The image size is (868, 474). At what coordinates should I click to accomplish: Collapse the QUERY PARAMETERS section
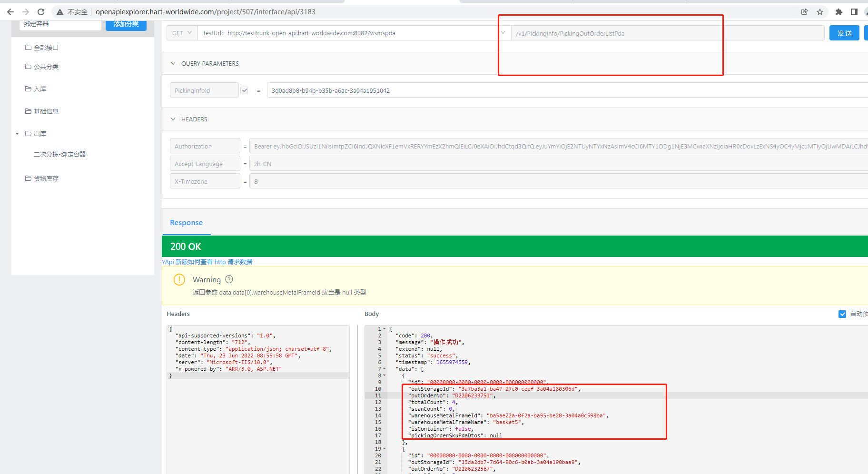click(x=173, y=63)
